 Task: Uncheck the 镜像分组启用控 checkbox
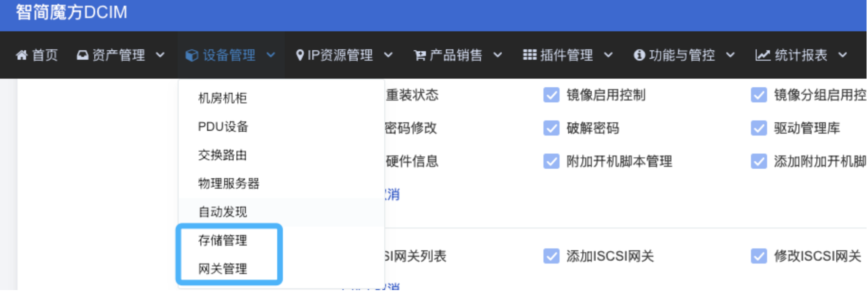(x=759, y=95)
